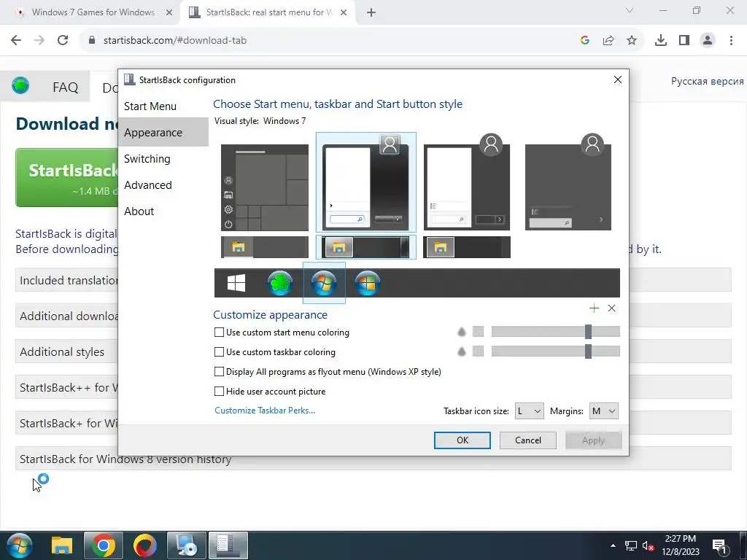Viewport: 747px width, 560px height.
Task: Select the Windows 7 glass taskbar style
Action: [366, 247]
